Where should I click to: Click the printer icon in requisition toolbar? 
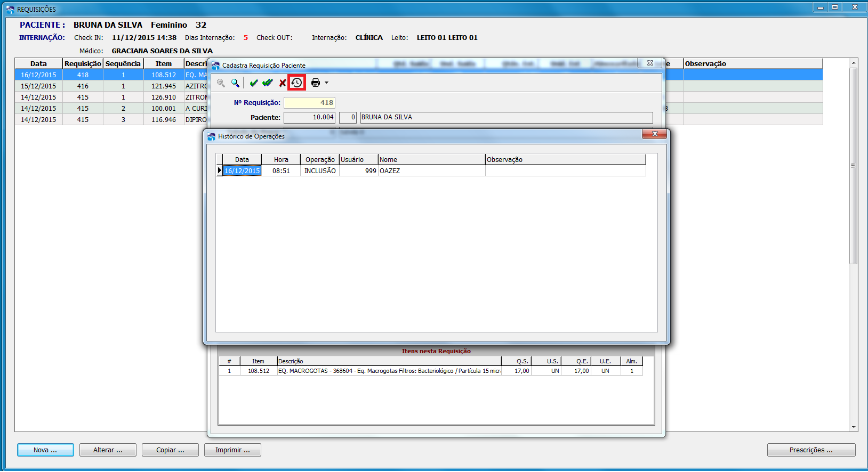coord(316,83)
